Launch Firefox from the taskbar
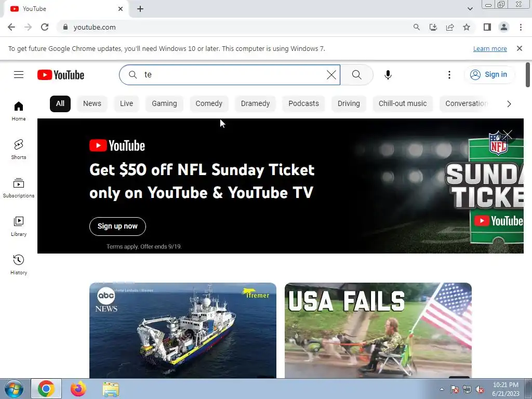The image size is (532, 399). click(x=78, y=389)
